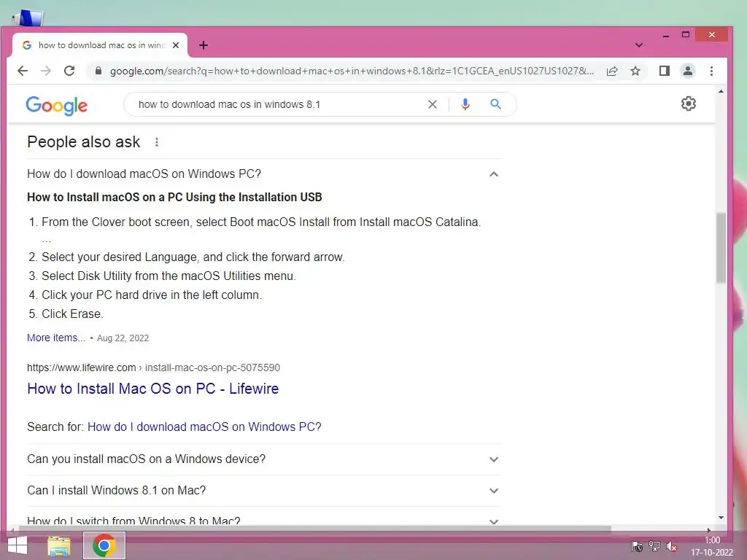Viewport: 747px width, 560px height.
Task: Open Action Center flag icon in tray
Action: (636, 546)
